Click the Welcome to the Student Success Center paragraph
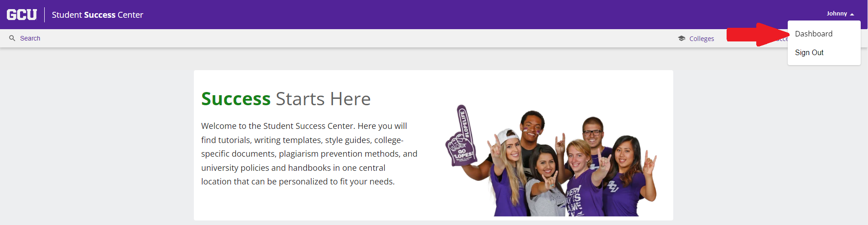This screenshot has width=868, height=225. (x=309, y=154)
